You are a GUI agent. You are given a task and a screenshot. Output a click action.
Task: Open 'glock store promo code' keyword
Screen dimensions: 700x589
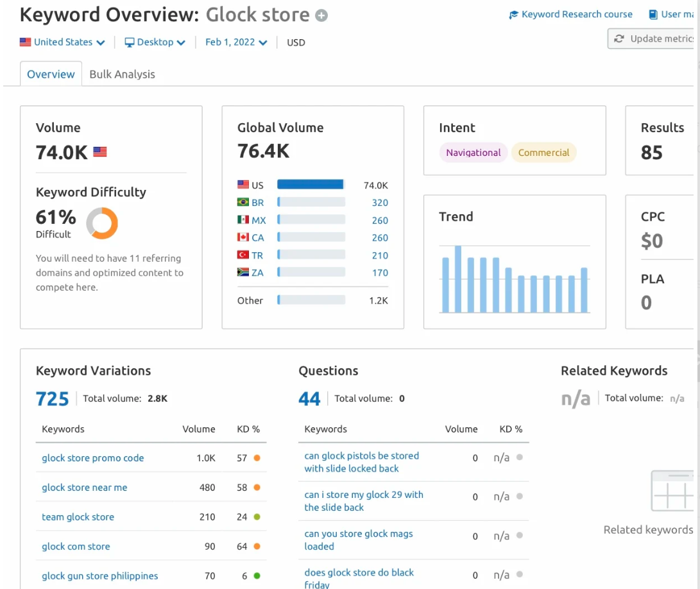tap(93, 457)
